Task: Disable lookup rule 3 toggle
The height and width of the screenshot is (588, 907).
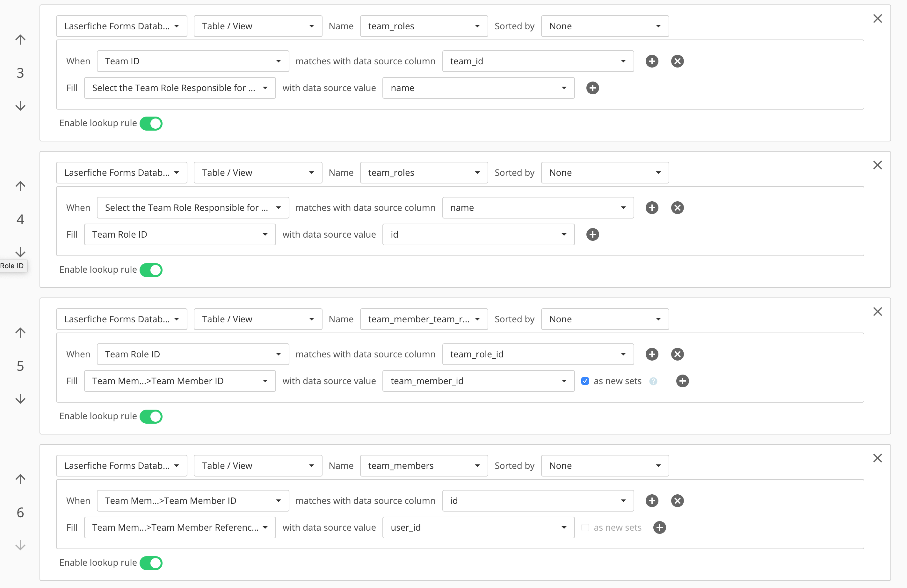Action: tap(151, 123)
